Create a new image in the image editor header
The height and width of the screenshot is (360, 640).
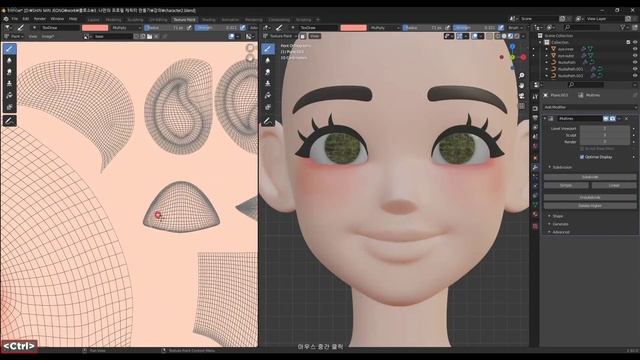[142, 36]
